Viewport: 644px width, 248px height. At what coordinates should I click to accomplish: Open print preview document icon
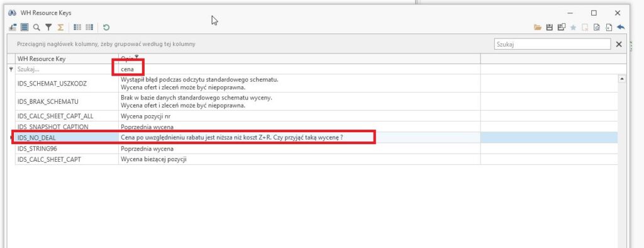pyautogui.click(x=597, y=27)
